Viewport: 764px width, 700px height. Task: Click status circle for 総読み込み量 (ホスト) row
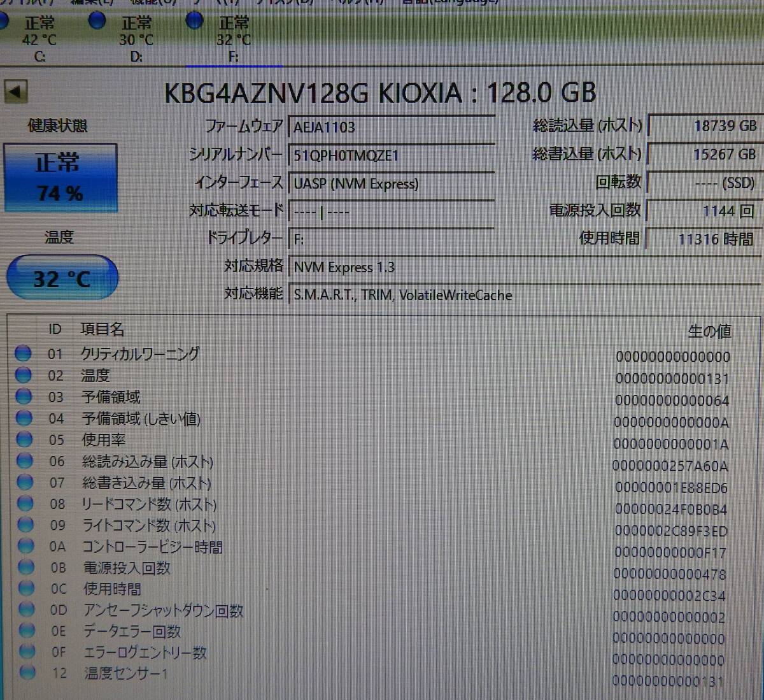click(x=25, y=461)
